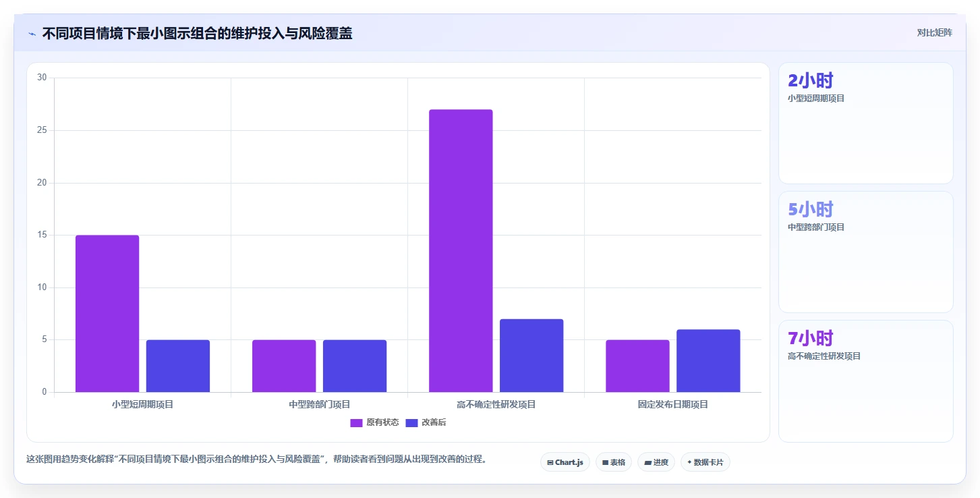Click the 高不确定性研发项目 x-axis label
Viewport: 980px width, 498px height.
tap(496, 405)
